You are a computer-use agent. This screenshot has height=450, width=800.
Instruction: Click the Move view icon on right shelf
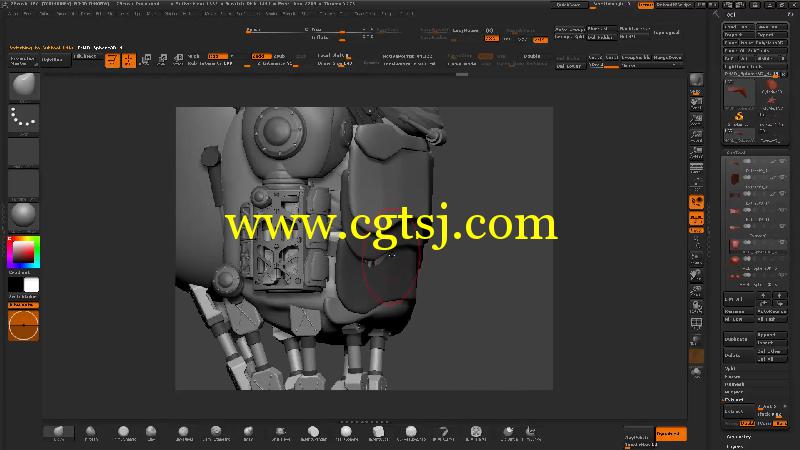[x=696, y=275]
